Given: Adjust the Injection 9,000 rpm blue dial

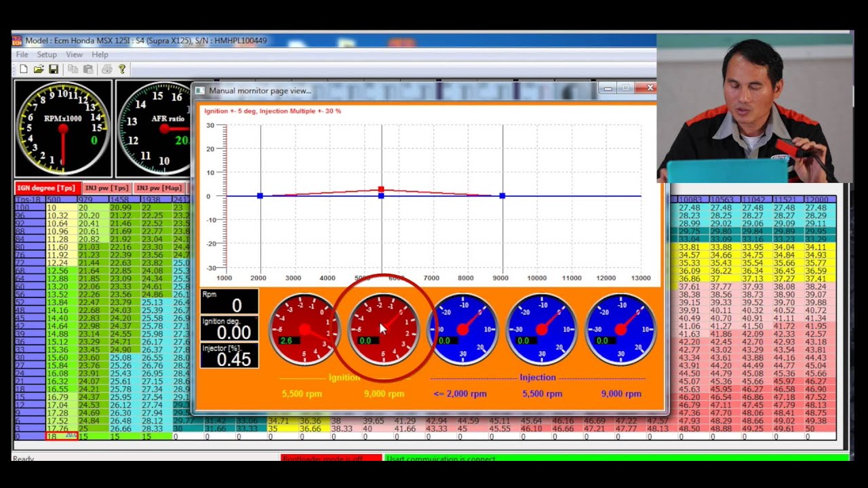Looking at the screenshot, I should (x=620, y=329).
